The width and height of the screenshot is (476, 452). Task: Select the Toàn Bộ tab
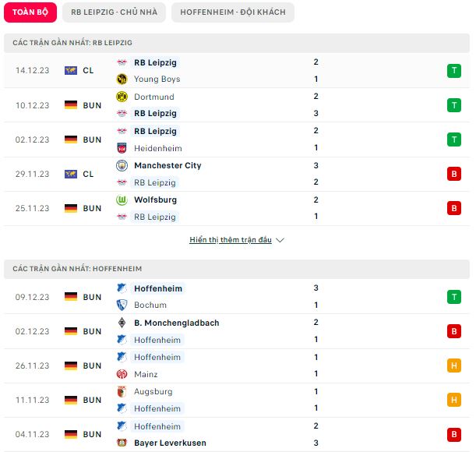(30, 12)
